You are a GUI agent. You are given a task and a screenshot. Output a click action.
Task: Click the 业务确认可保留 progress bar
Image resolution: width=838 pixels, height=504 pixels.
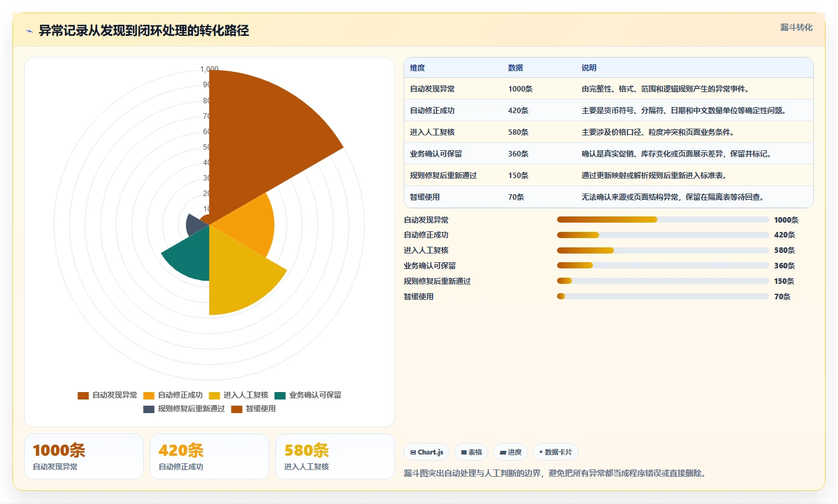[x=663, y=265]
